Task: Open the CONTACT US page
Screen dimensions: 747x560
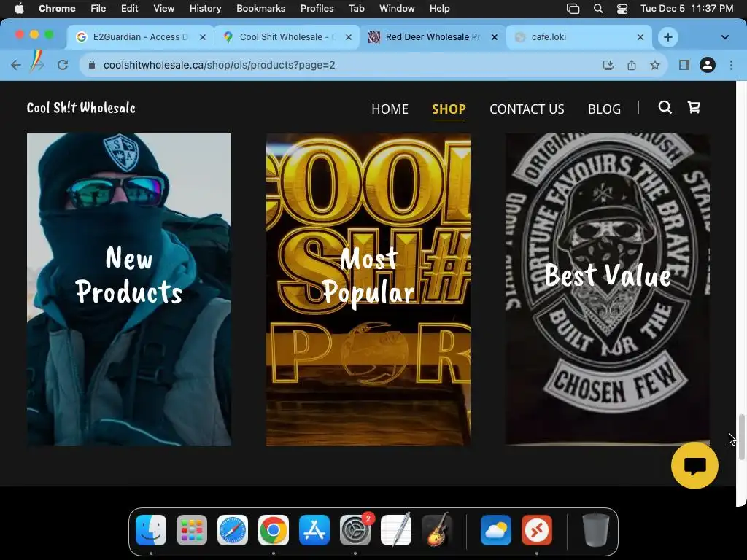Action: (x=527, y=109)
